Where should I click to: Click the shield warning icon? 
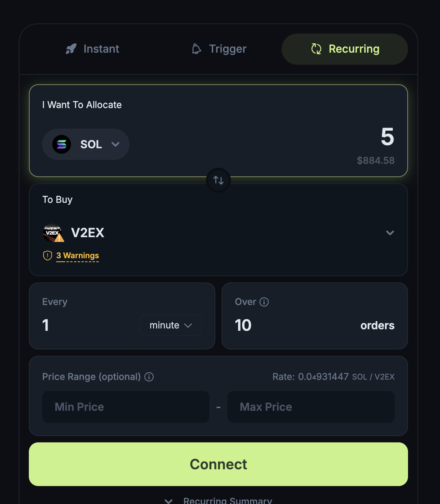(47, 256)
